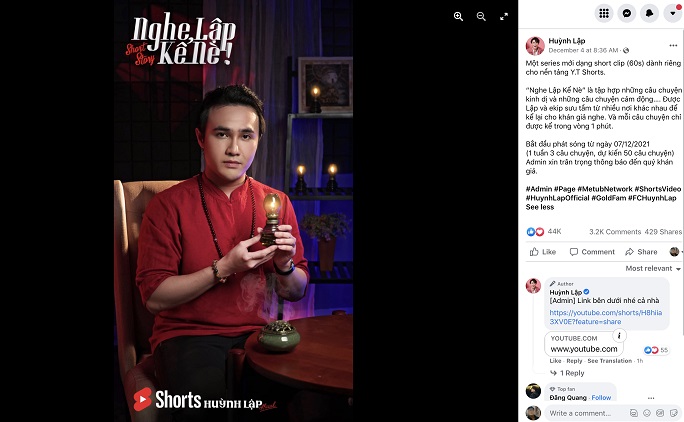This screenshot has height=422, width=684.
Task: Zoom out of the photo
Action: tap(481, 17)
